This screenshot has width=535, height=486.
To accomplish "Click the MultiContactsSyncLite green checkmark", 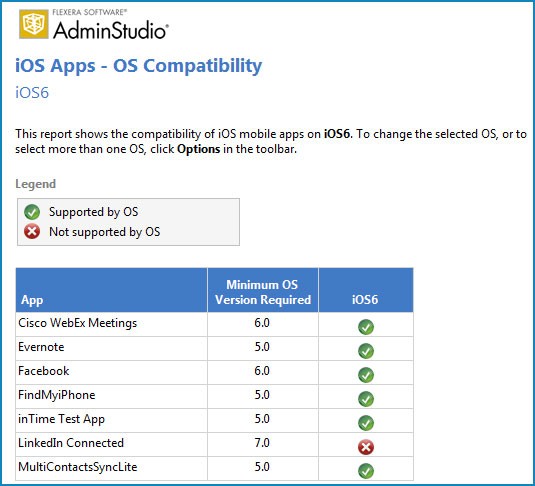I will point(366,471).
